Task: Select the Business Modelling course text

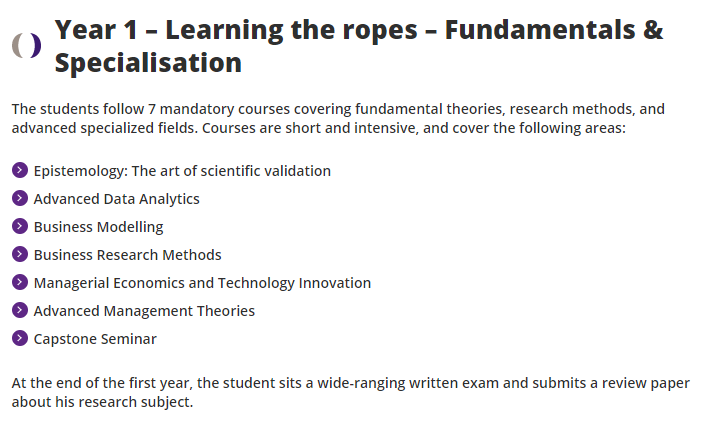Action: [98, 227]
